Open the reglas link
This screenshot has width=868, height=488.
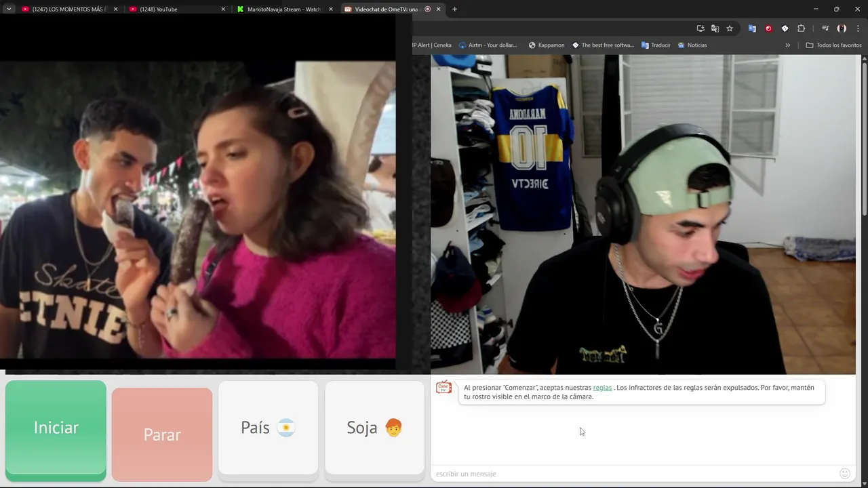(602, 388)
